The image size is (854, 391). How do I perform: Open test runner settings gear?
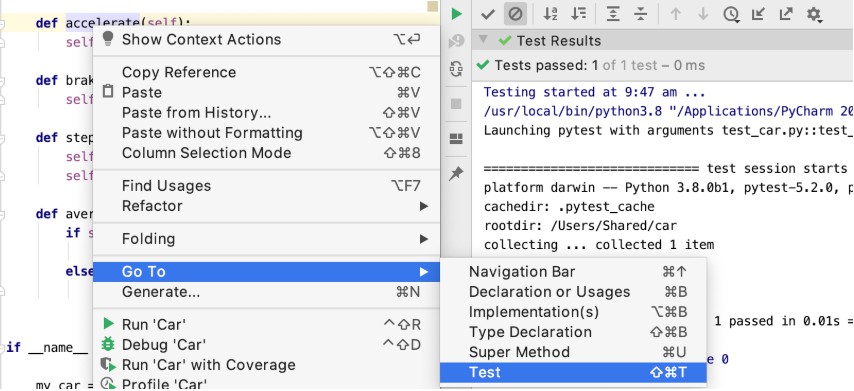[x=814, y=14]
